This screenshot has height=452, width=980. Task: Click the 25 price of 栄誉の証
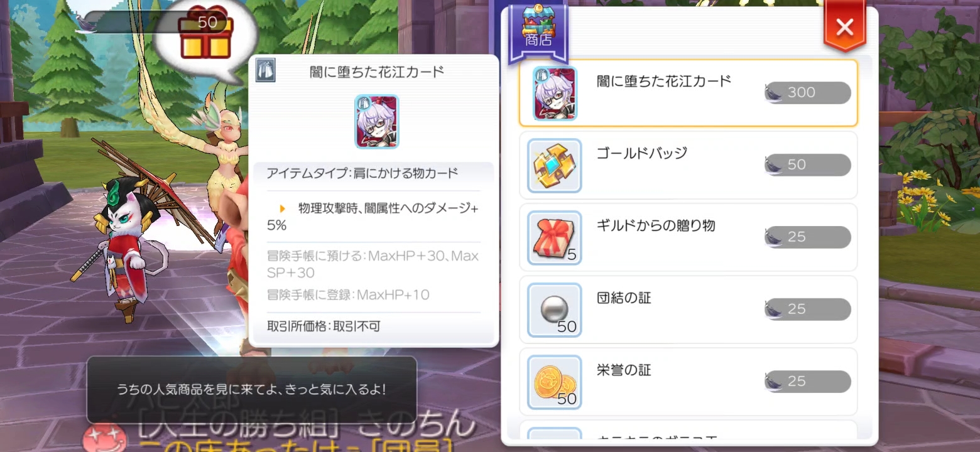click(807, 382)
